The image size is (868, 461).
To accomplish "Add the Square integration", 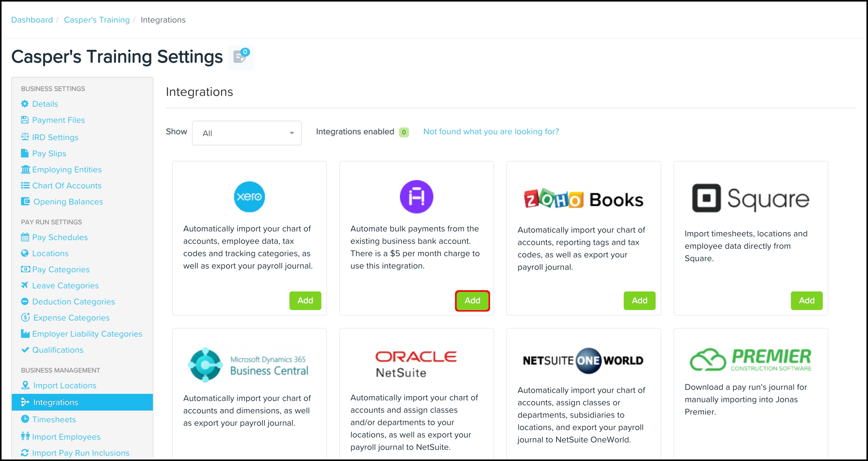I will coord(806,300).
